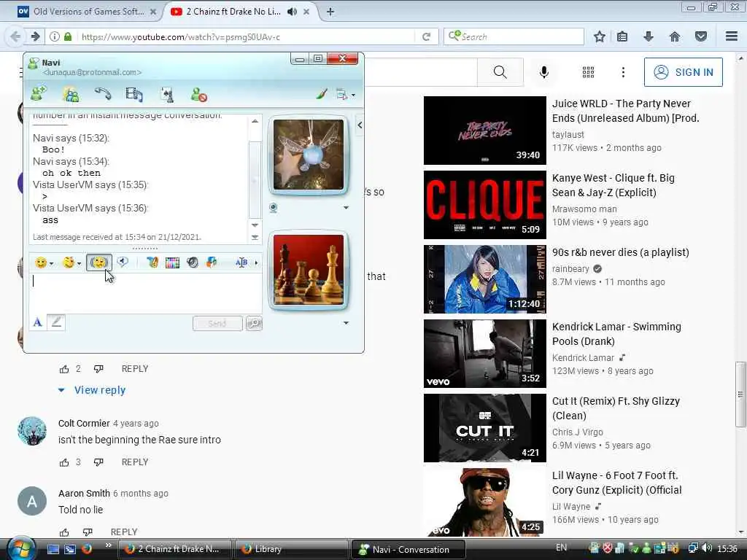Send a nudge to Navi

click(99, 262)
